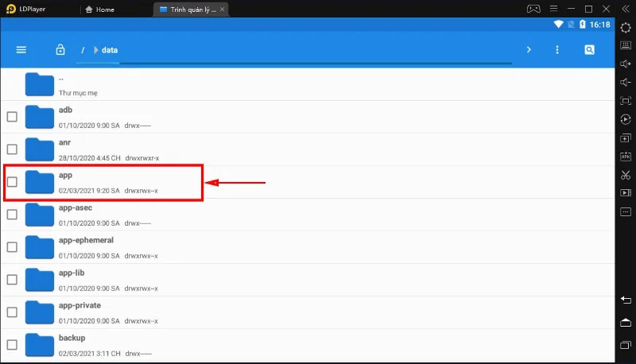Viewport: 636px width, 364px height.
Task: Open the operation recorder icon
Action: [x=626, y=119]
